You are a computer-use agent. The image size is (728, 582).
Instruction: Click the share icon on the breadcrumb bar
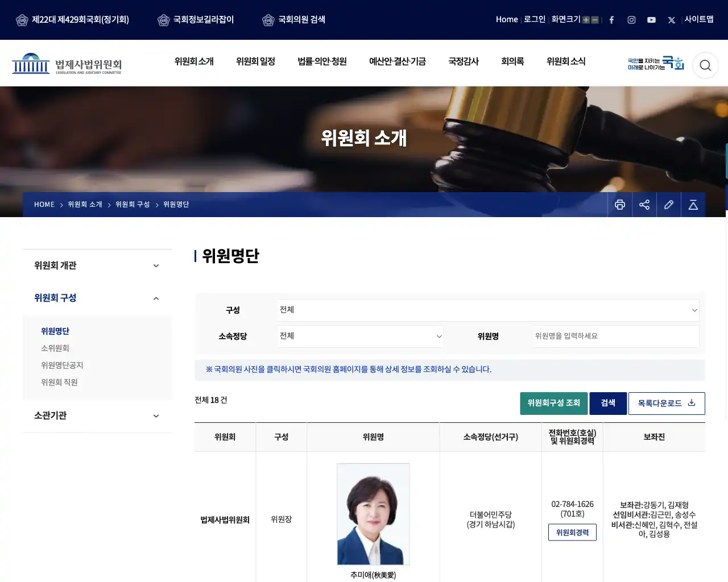point(644,205)
